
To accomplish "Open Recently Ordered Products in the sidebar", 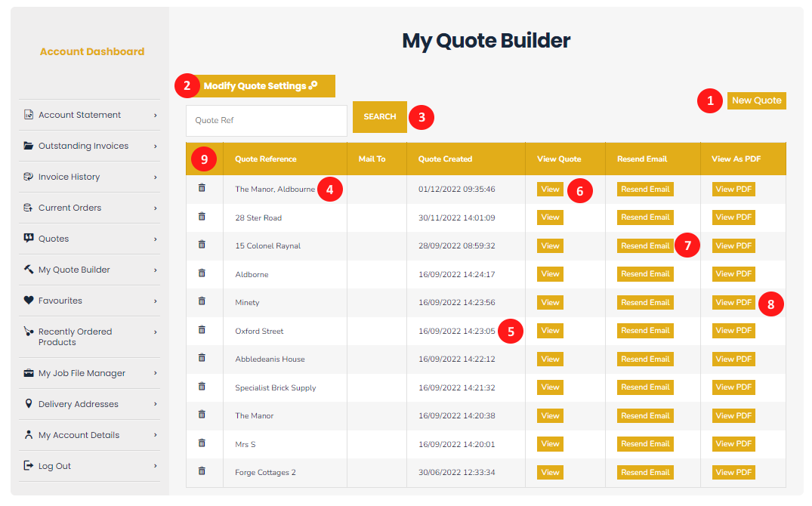I will (x=75, y=337).
